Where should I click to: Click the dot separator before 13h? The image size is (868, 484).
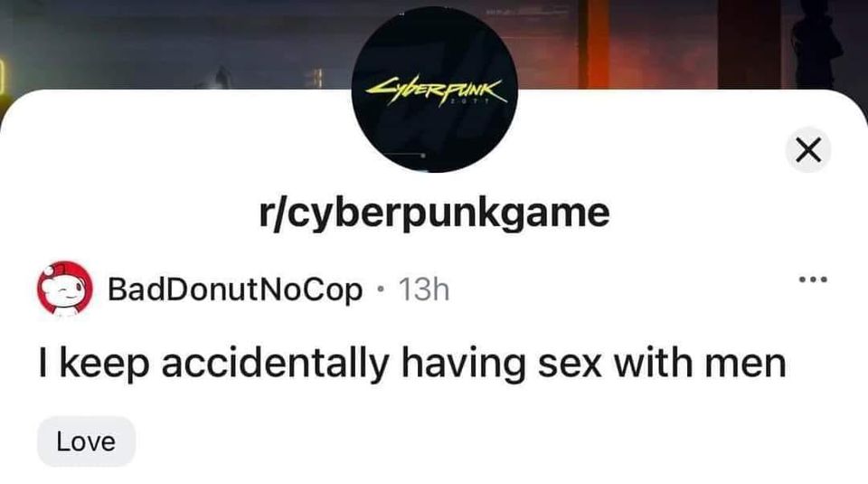pos(381,289)
